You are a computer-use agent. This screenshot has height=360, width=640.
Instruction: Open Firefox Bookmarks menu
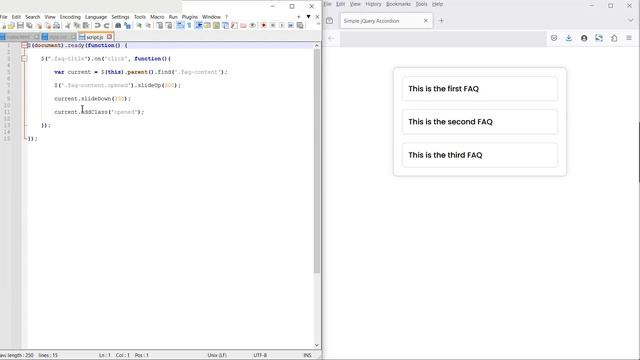click(398, 4)
